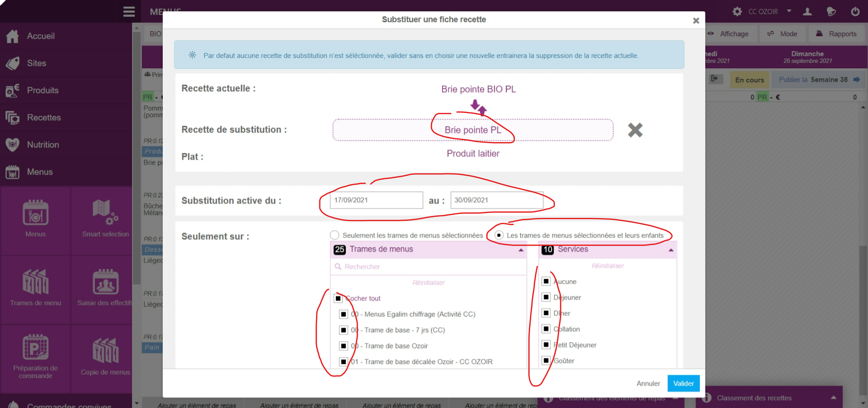The height and width of the screenshot is (408, 868).
Task: Click the Sites tag icon
Action: coord(12,63)
